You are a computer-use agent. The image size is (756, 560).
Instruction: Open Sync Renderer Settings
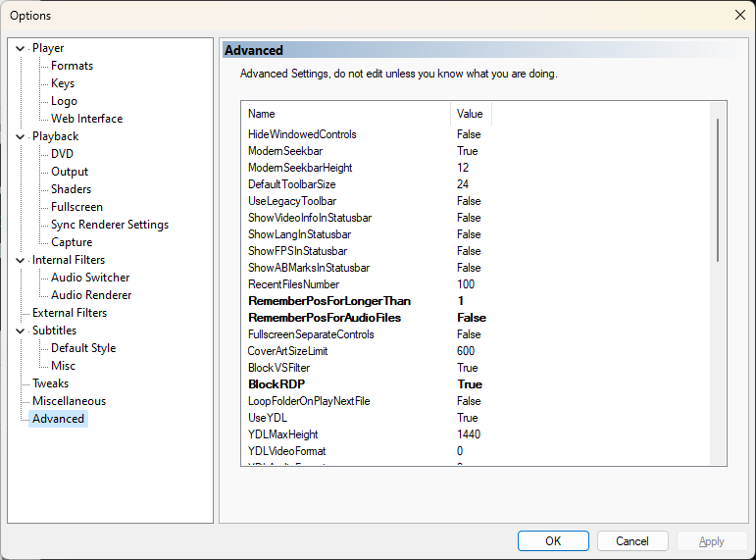(110, 225)
